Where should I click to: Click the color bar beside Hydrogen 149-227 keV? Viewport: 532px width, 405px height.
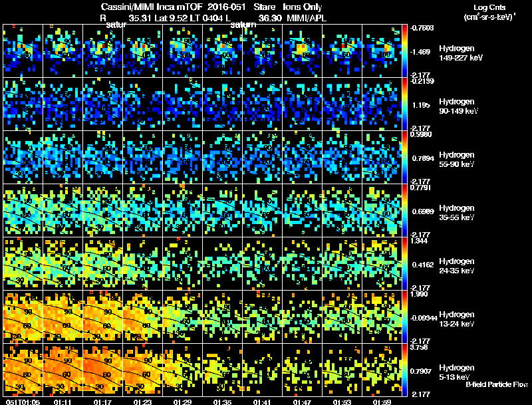tap(404, 51)
